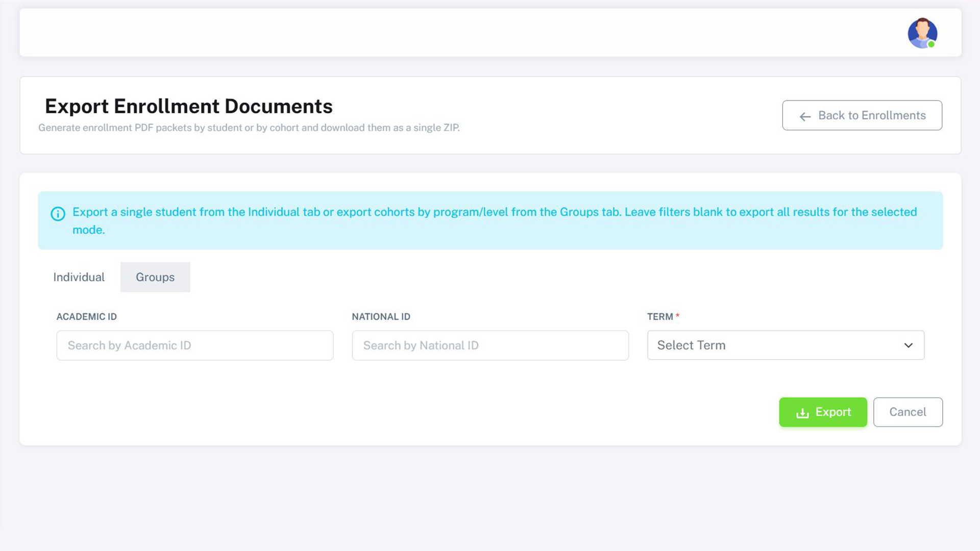Click the Export Enrollment Documents heading
980x551 pixels.
189,106
